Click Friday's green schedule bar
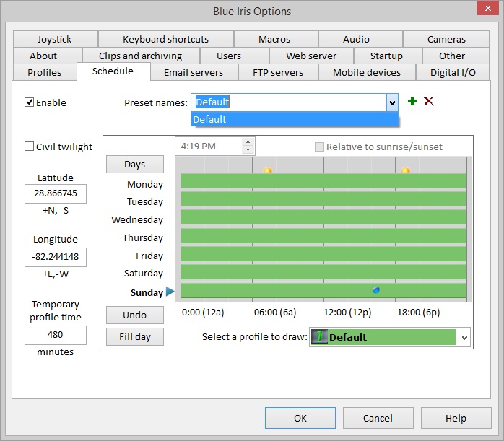 click(323, 254)
